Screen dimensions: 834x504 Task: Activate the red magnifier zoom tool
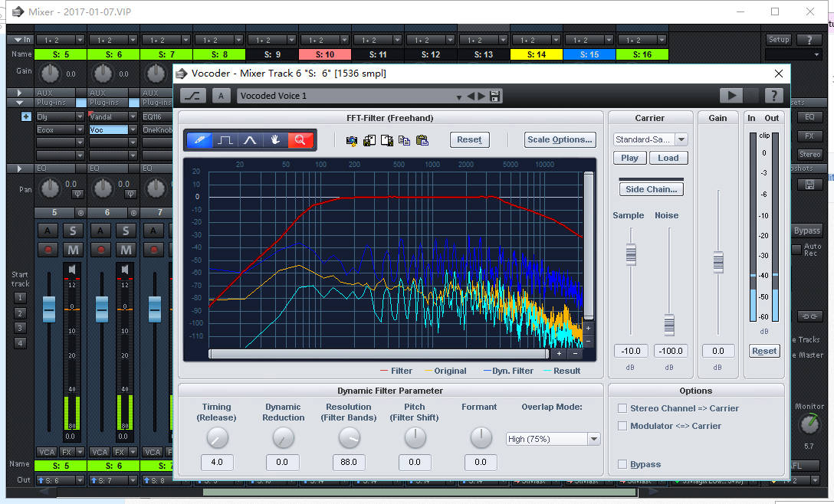[x=300, y=140]
